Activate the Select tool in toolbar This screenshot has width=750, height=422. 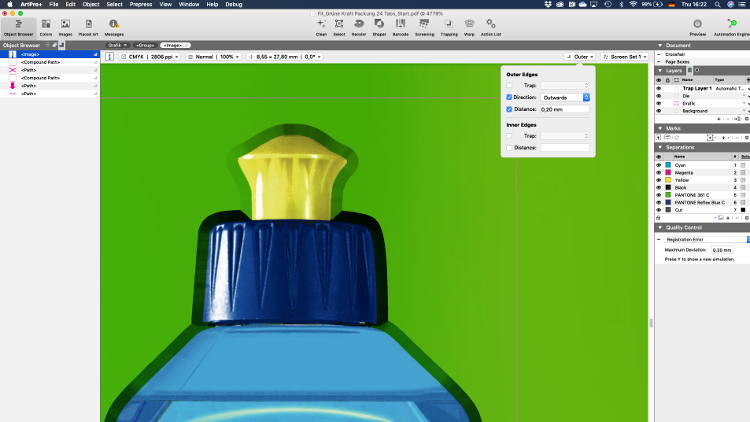pyautogui.click(x=339, y=27)
